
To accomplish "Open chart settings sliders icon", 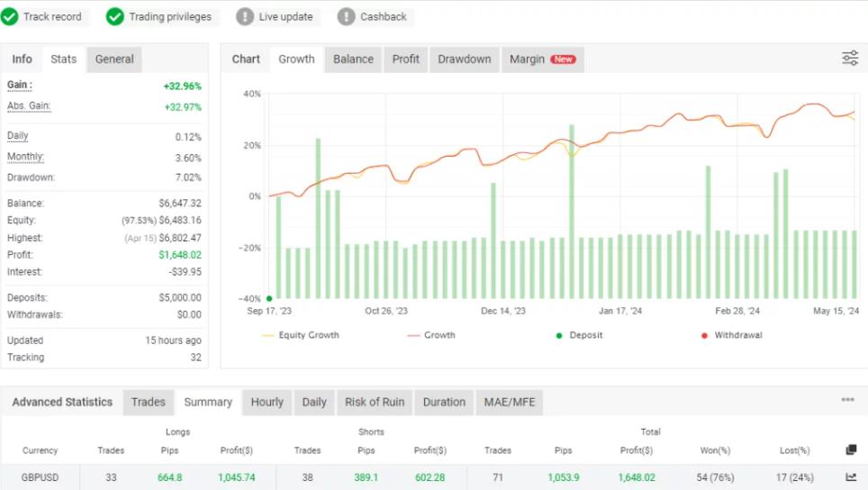I will point(849,59).
